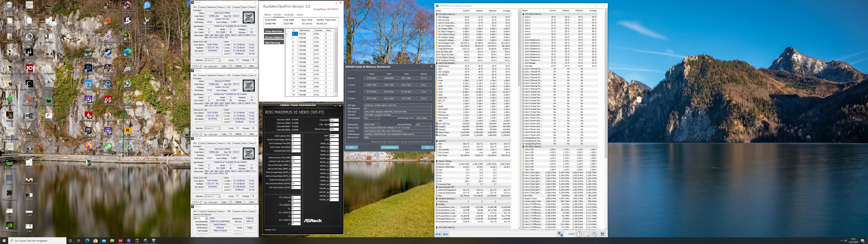Click RunMemTestPro results table scrollbar
Screen dimensions: 868x244
pos(336,62)
